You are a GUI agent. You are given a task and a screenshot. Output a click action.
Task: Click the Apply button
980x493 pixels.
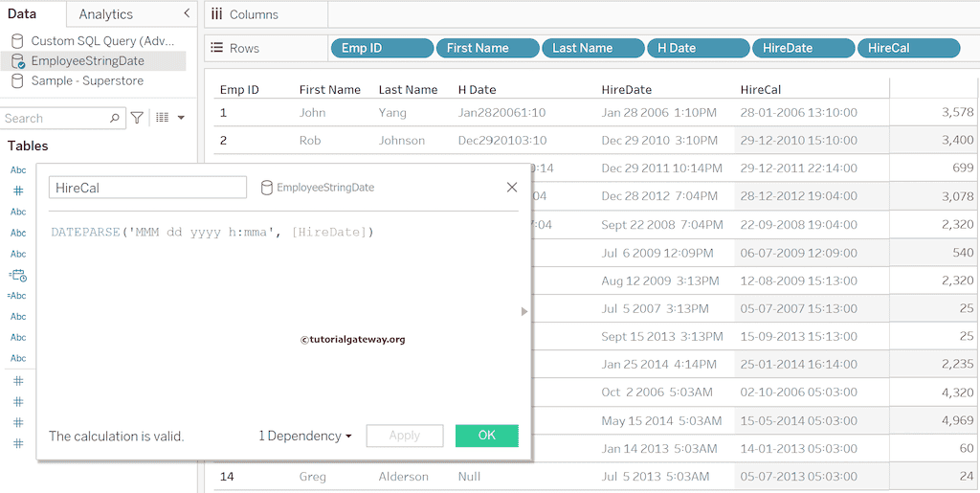[405, 436]
